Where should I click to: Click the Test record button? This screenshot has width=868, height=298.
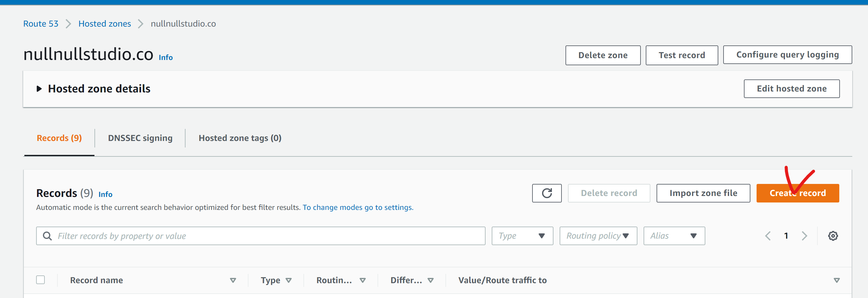pos(682,55)
